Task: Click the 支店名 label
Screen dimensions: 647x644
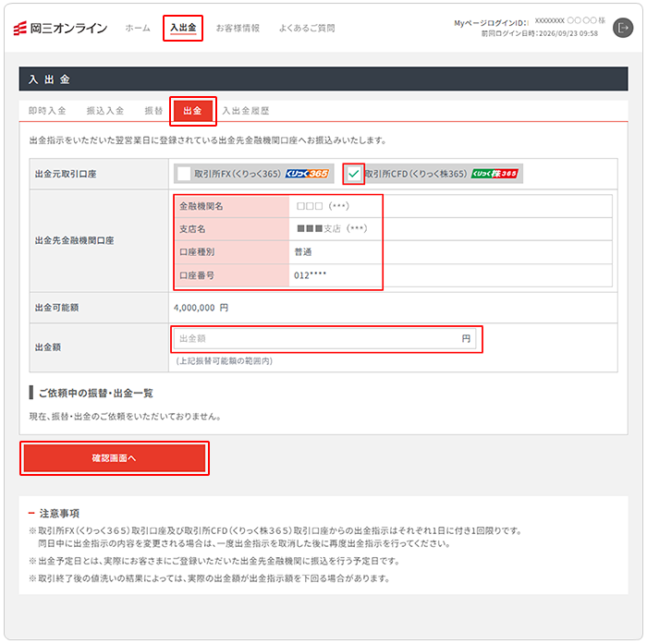Action: pos(192,229)
